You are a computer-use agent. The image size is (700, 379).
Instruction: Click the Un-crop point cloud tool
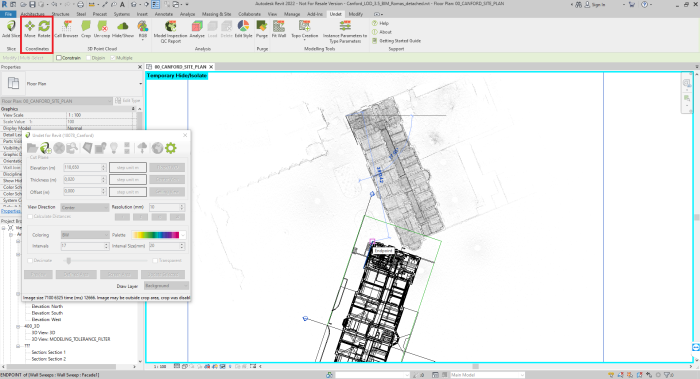(x=102, y=29)
